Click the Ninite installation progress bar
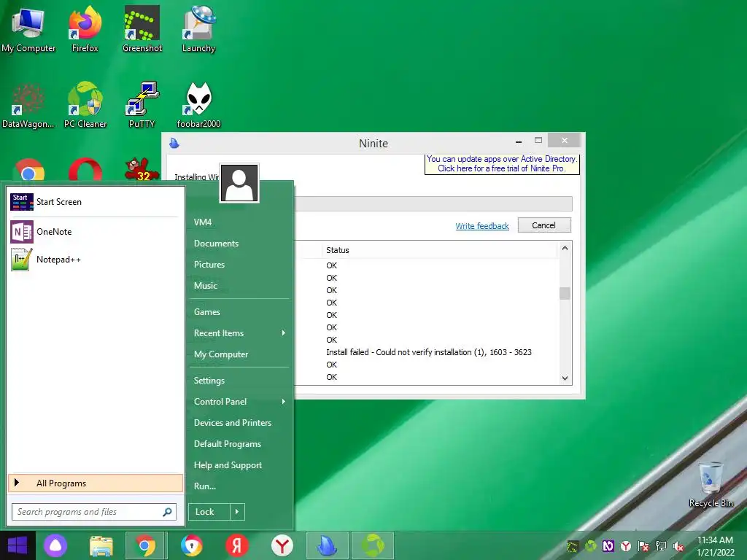Screen dimensions: 747x560 (433, 204)
